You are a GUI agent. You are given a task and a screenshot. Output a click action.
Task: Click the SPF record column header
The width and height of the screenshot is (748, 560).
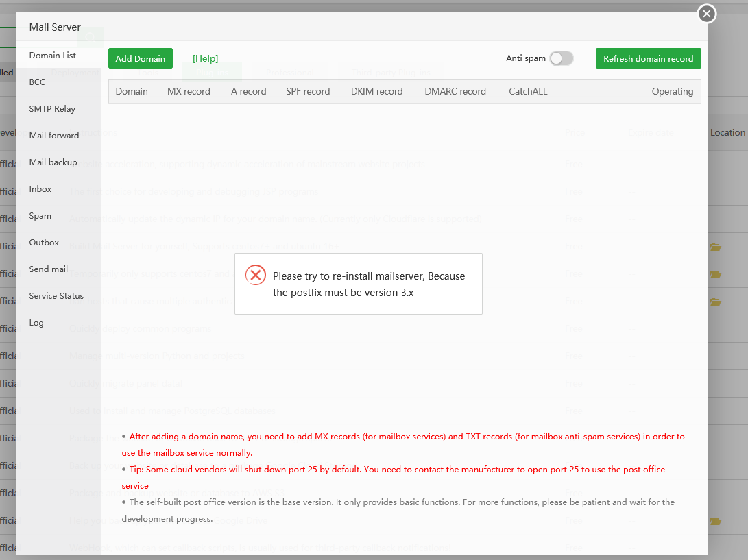pos(308,91)
